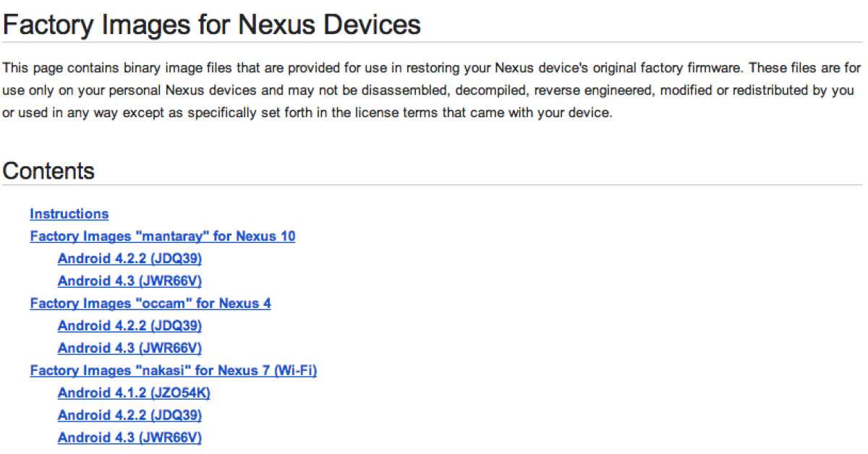Image resolution: width=868 pixels, height=454 pixels.
Task: Select Android 4.3 (JWR66V) under Nexus 10
Action: 129,281
